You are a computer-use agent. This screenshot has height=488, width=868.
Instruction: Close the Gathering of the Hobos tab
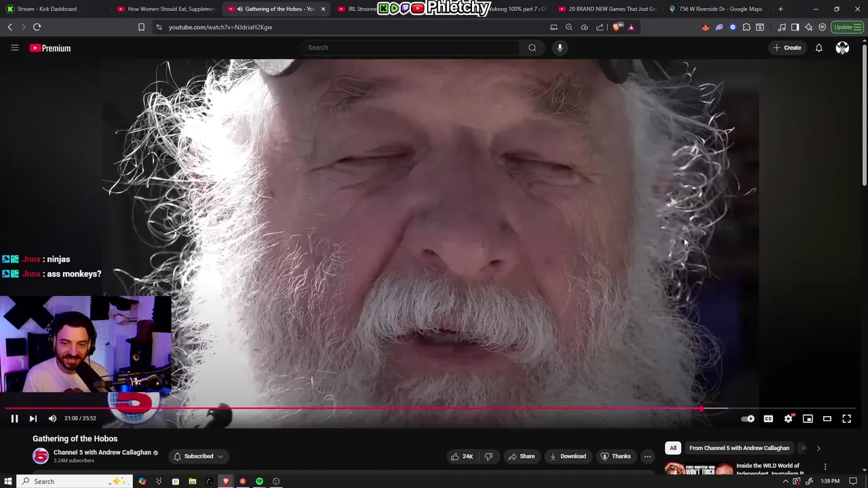pyautogui.click(x=323, y=9)
